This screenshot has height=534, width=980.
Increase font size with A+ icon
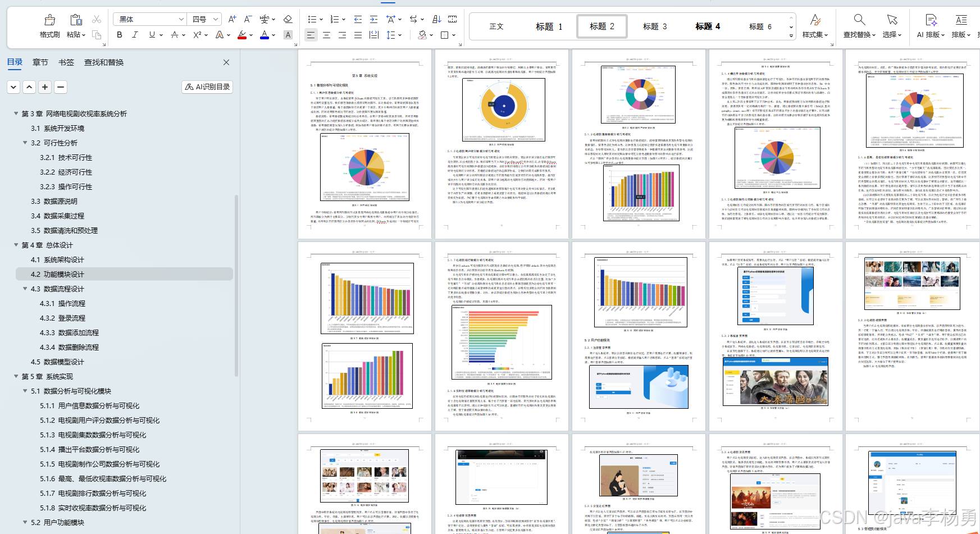pos(232,19)
